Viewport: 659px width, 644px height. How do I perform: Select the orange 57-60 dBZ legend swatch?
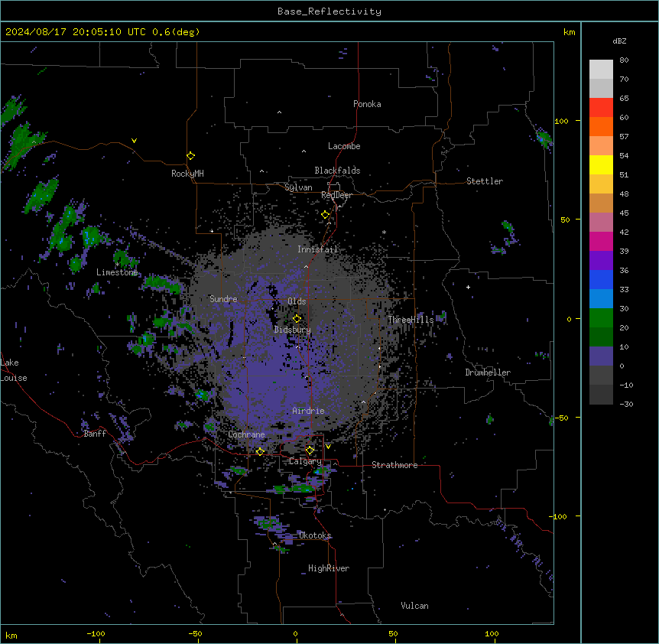click(x=601, y=126)
